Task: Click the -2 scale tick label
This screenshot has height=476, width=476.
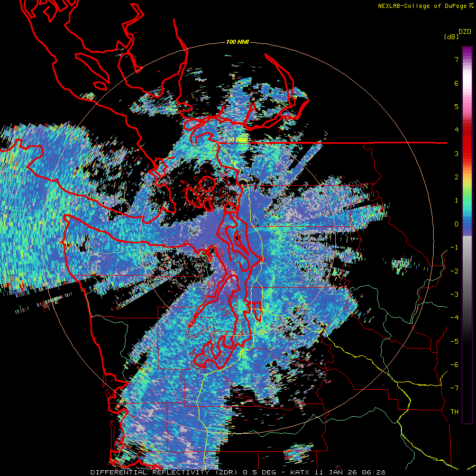Action: (x=454, y=271)
